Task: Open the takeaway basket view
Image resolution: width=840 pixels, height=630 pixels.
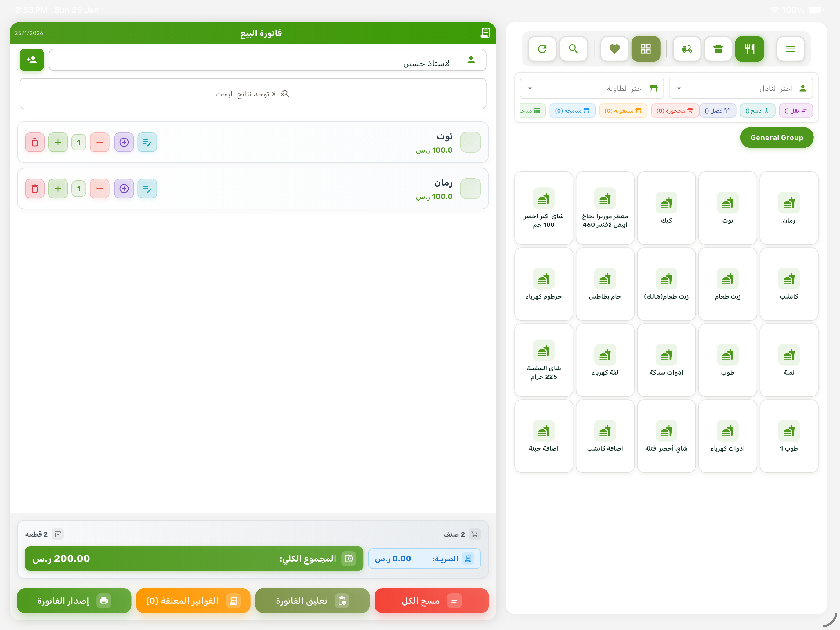Action: tap(718, 49)
